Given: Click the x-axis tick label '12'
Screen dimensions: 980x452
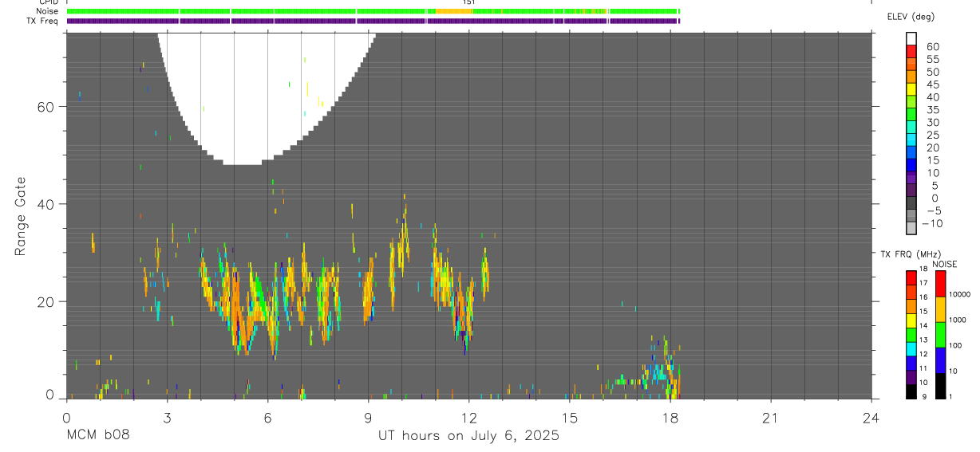Looking at the screenshot, I should pos(468,418).
